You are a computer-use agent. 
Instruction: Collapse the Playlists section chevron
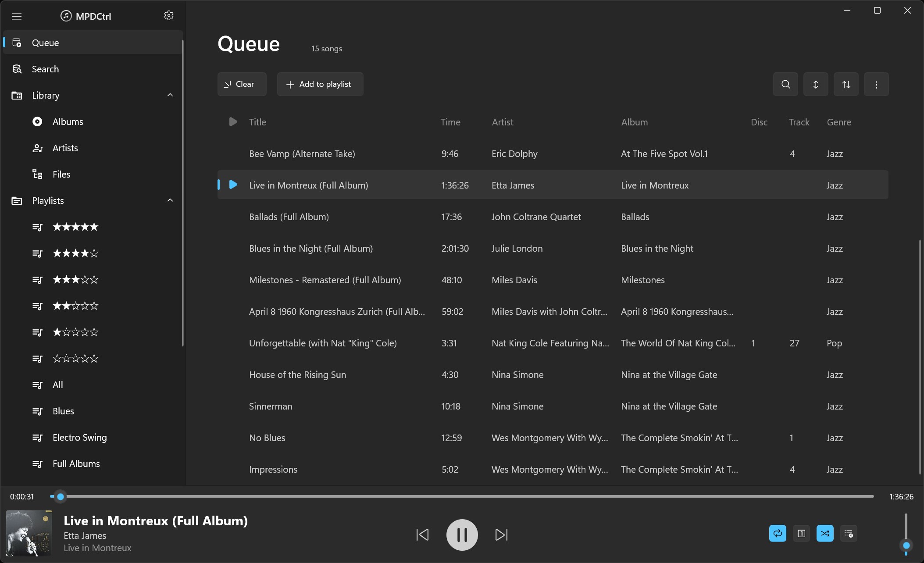170,200
